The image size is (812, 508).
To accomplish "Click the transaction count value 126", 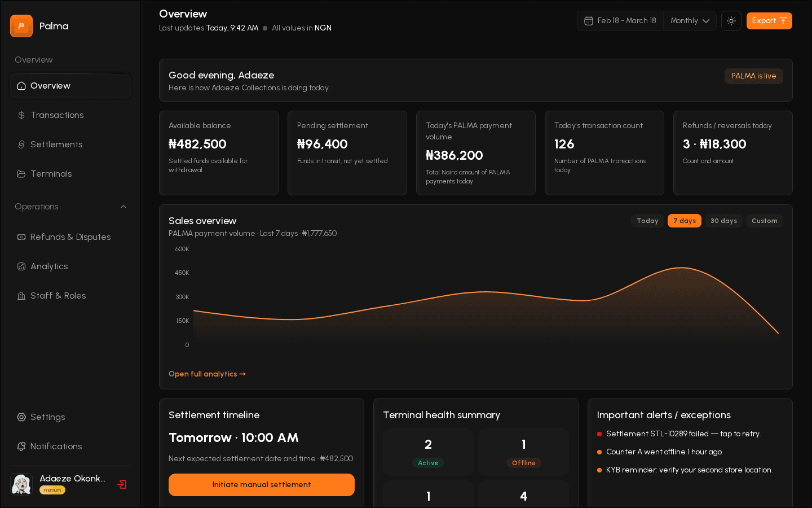I will coord(564,144).
